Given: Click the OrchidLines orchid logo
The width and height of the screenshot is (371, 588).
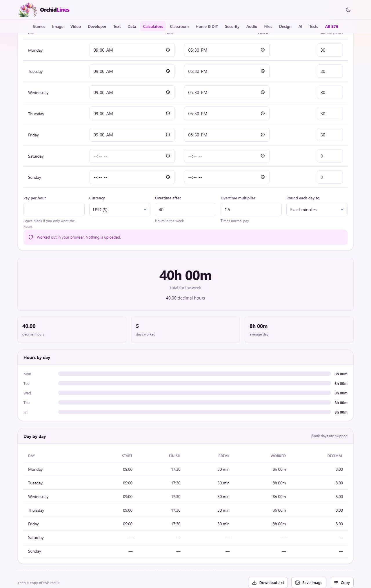Looking at the screenshot, I should coord(28,10).
